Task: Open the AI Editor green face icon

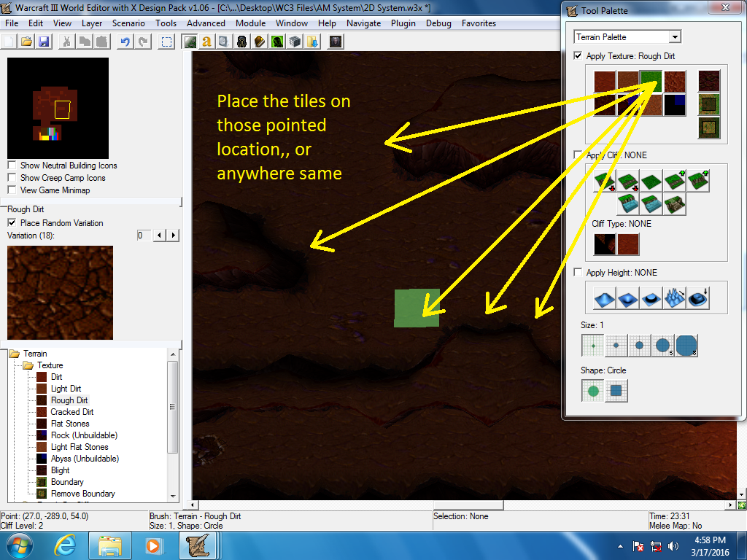Action: pyautogui.click(x=276, y=42)
